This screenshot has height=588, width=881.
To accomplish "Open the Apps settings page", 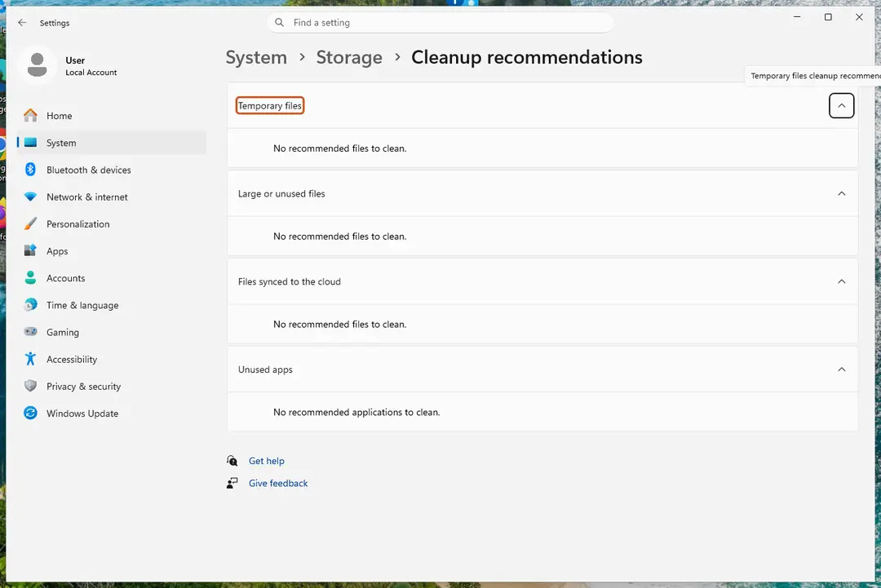I will point(112,251).
